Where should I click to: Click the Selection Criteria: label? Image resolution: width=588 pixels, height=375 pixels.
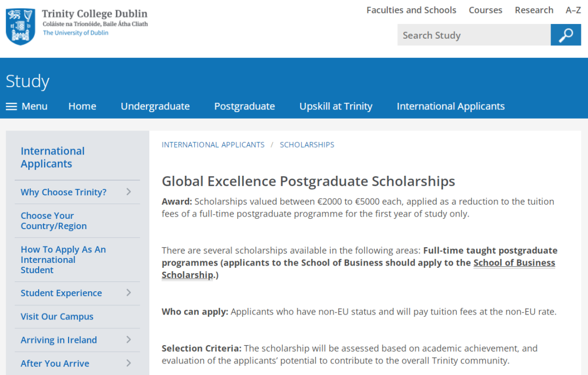pos(201,348)
